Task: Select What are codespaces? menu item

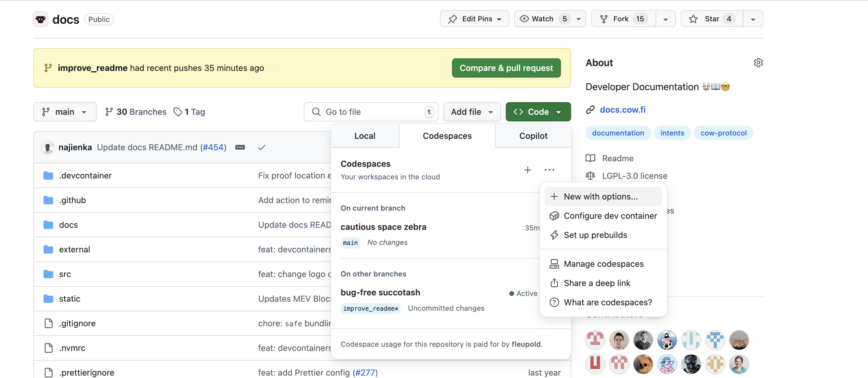Action: (x=603, y=303)
